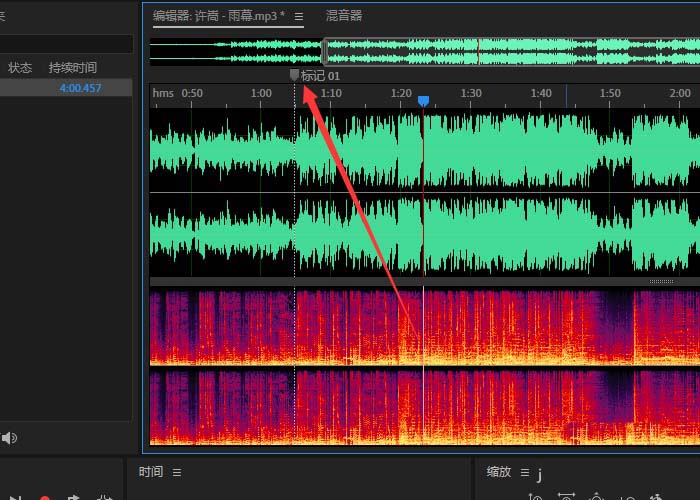The height and width of the screenshot is (500, 700).
Task: Toggle the auto-play speaker icon in files panel
Action: [9, 438]
